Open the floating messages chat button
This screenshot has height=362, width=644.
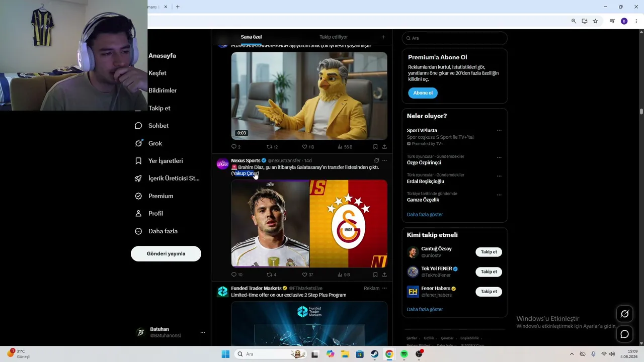[625, 334]
